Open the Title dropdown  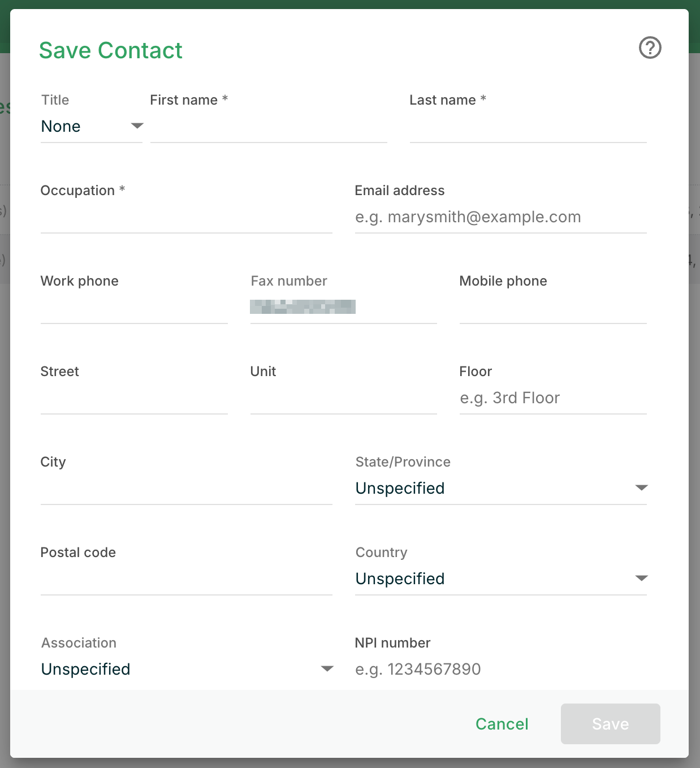[91, 126]
